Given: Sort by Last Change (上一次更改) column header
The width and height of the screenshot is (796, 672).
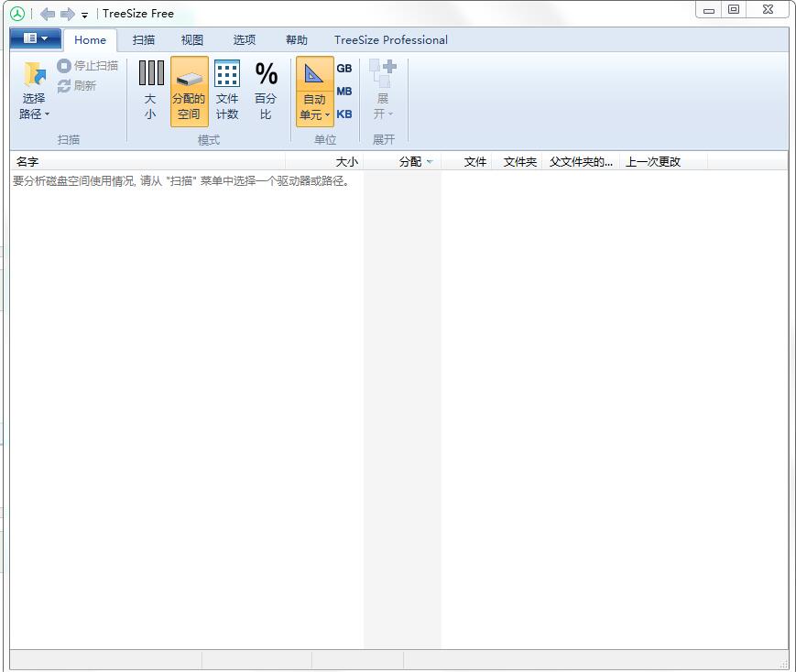Looking at the screenshot, I should (x=663, y=161).
